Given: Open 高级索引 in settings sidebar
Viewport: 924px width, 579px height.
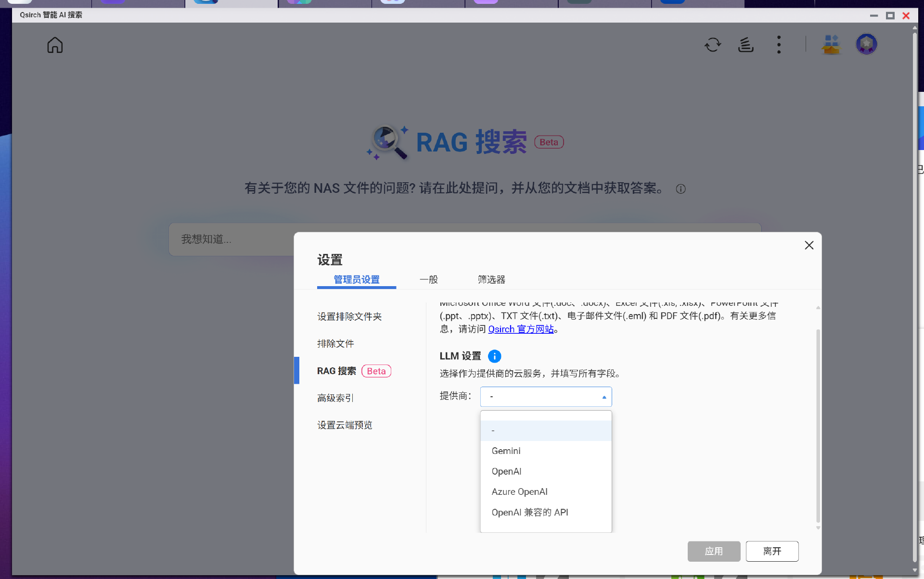Looking at the screenshot, I should click(335, 398).
